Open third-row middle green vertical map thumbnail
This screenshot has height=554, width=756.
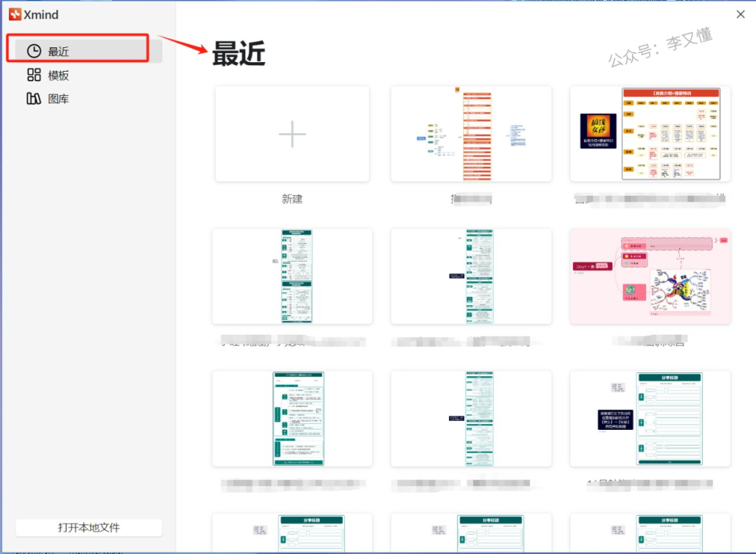tap(471, 419)
